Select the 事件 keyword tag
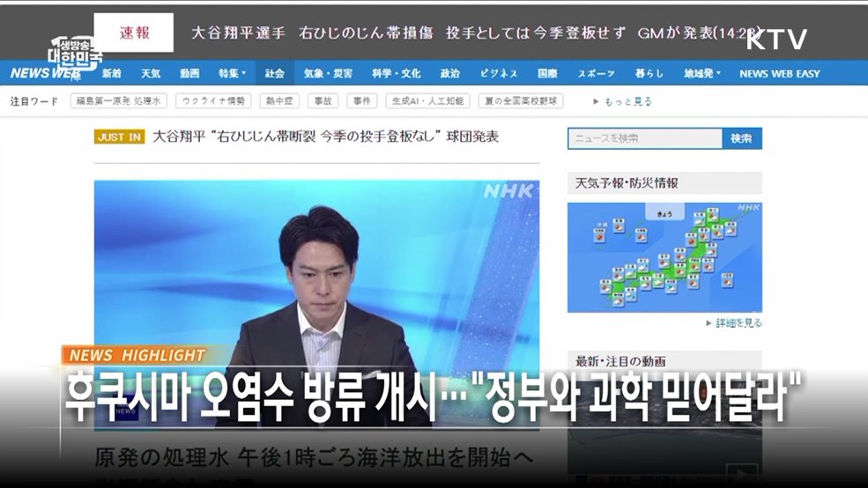 point(361,101)
